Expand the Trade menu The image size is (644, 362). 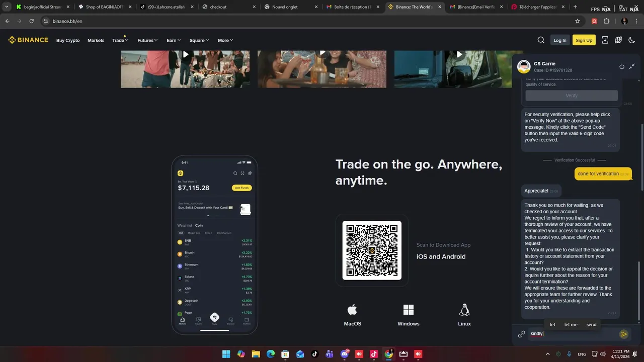pos(120,40)
